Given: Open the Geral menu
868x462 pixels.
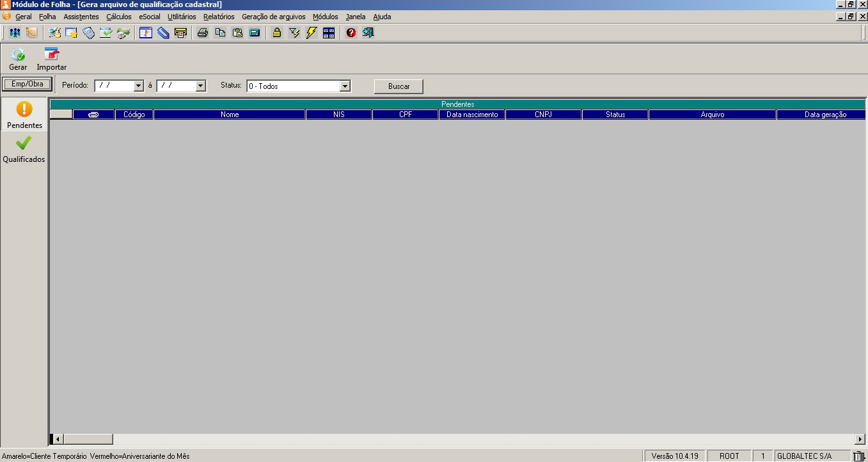Looking at the screenshot, I should click(24, 17).
